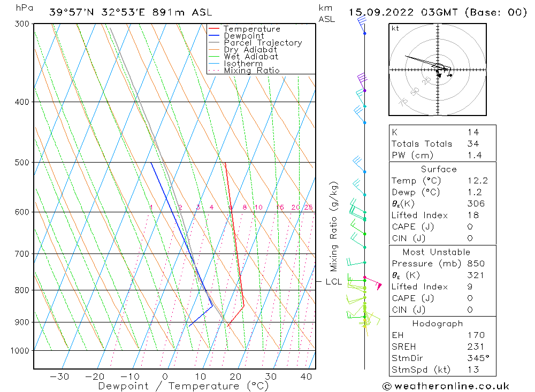Click the blue wind barb at 300 hPa

click(x=362, y=25)
